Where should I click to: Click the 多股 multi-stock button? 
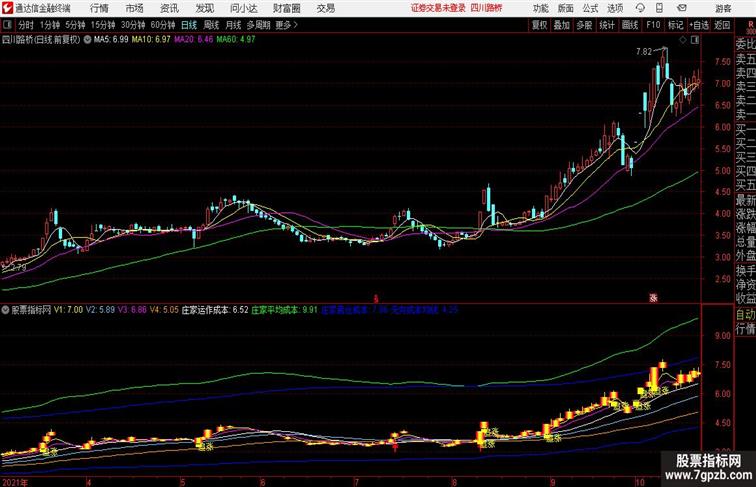tap(584, 25)
